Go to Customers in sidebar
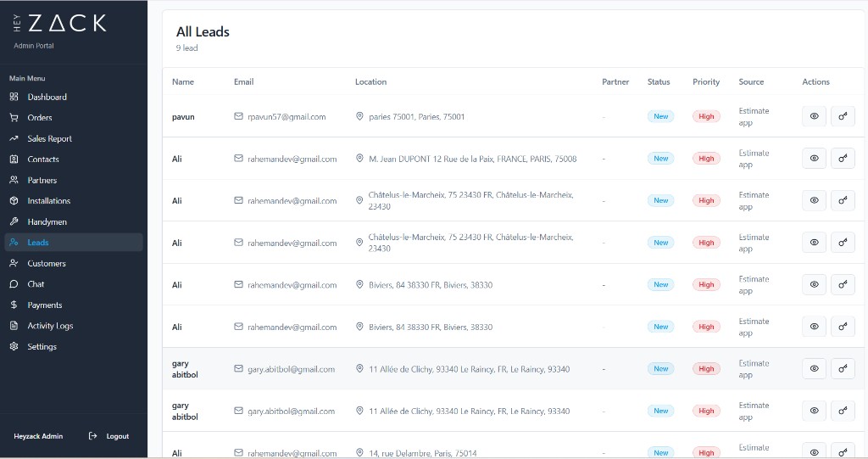868x459 pixels. pyautogui.click(x=74, y=263)
